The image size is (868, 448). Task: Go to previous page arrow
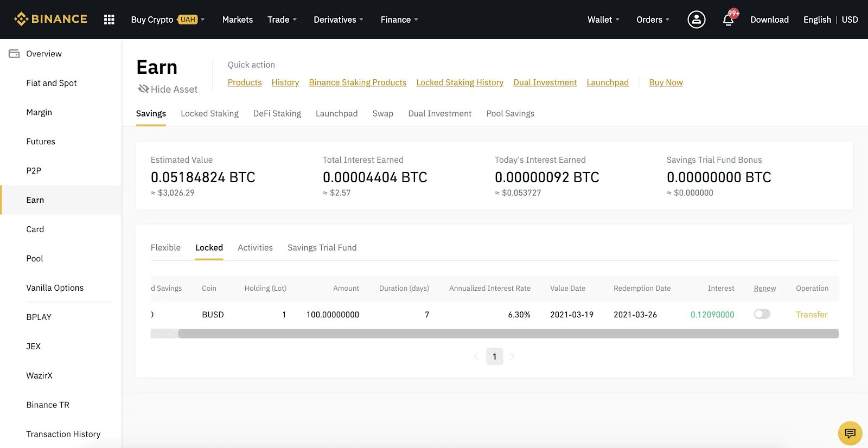(x=476, y=356)
